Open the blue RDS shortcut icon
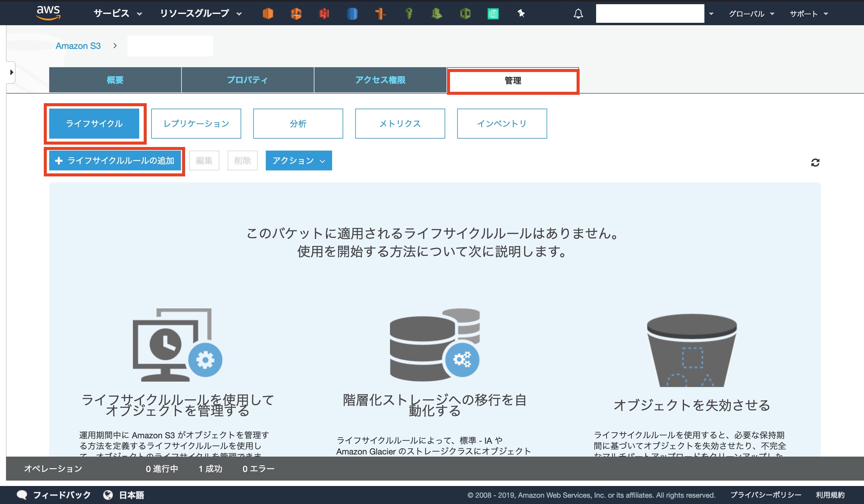 pos(352,14)
